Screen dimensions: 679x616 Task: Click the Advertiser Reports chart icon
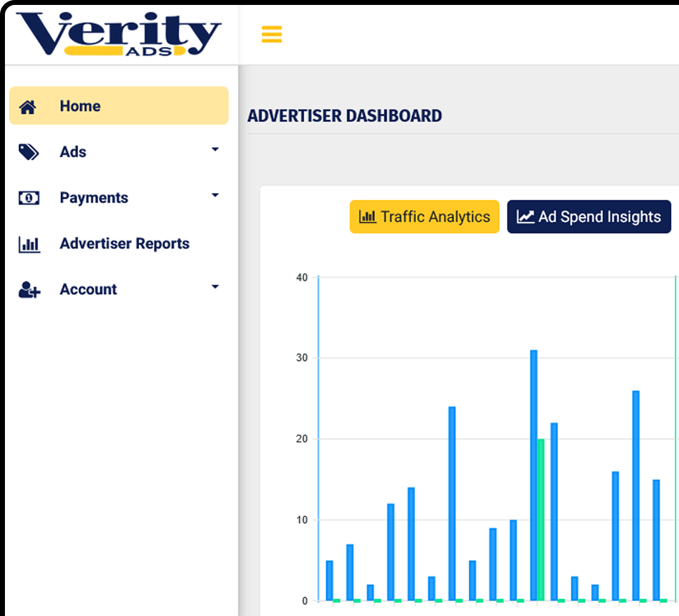click(29, 244)
